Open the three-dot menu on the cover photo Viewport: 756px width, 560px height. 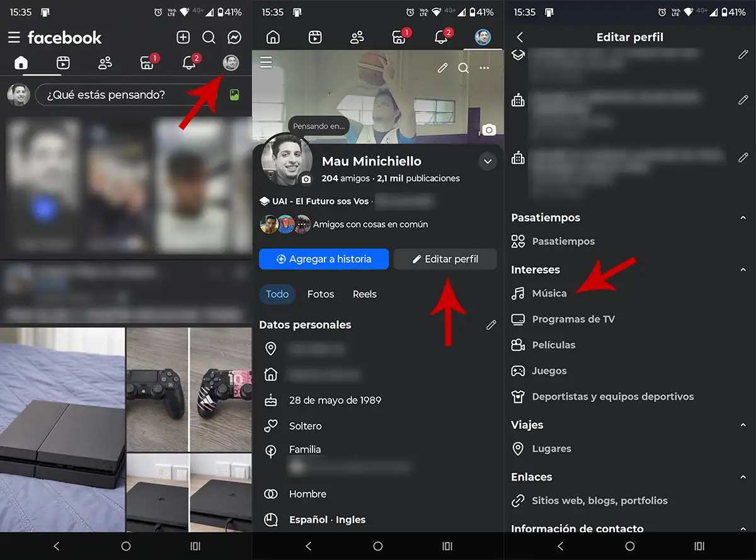(x=484, y=68)
